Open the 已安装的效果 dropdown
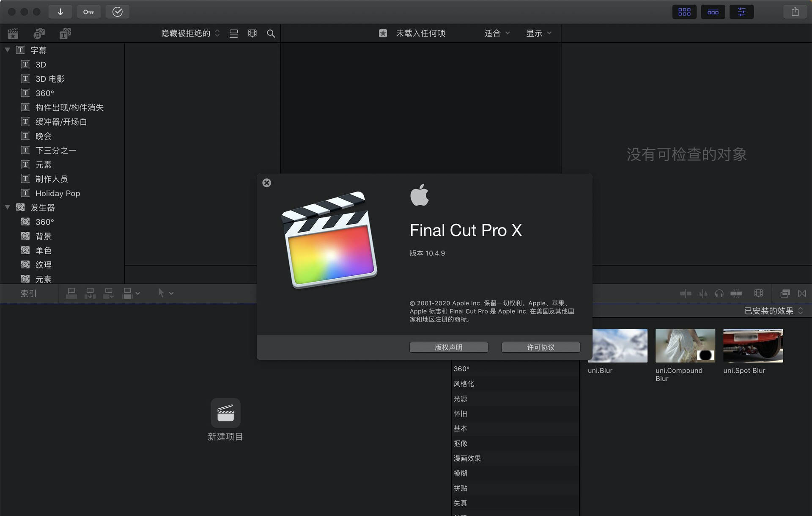Viewport: 812px width, 516px height. (x=774, y=311)
